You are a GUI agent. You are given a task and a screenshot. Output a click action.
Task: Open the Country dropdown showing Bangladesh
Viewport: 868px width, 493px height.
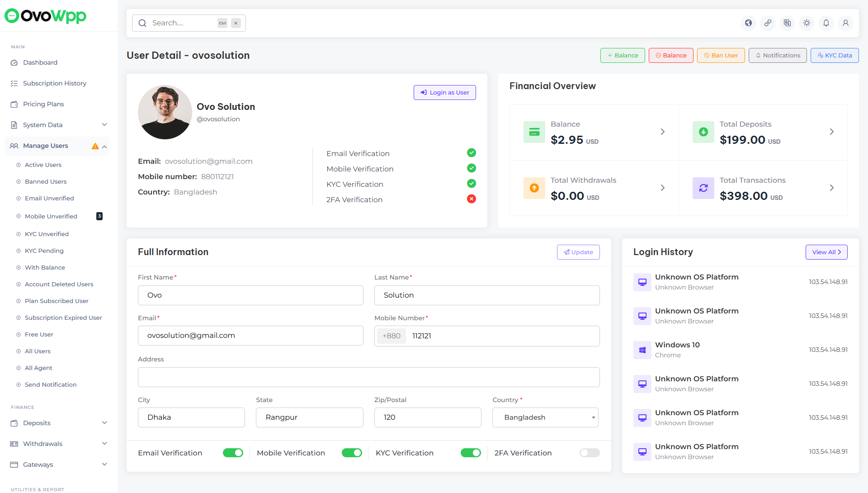(545, 417)
